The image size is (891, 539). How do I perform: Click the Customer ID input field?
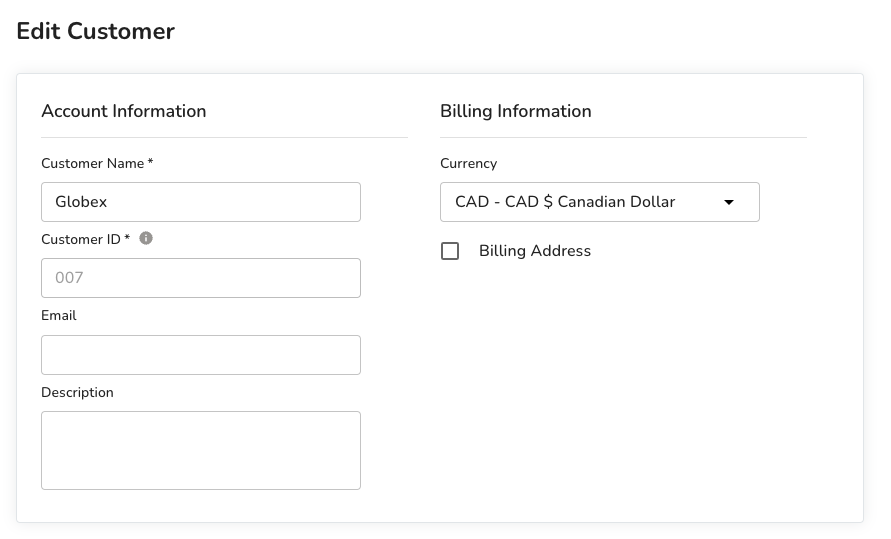200,278
